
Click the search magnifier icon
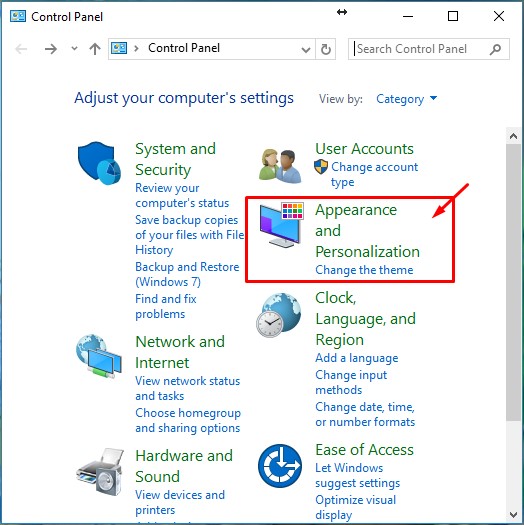pos(496,49)
